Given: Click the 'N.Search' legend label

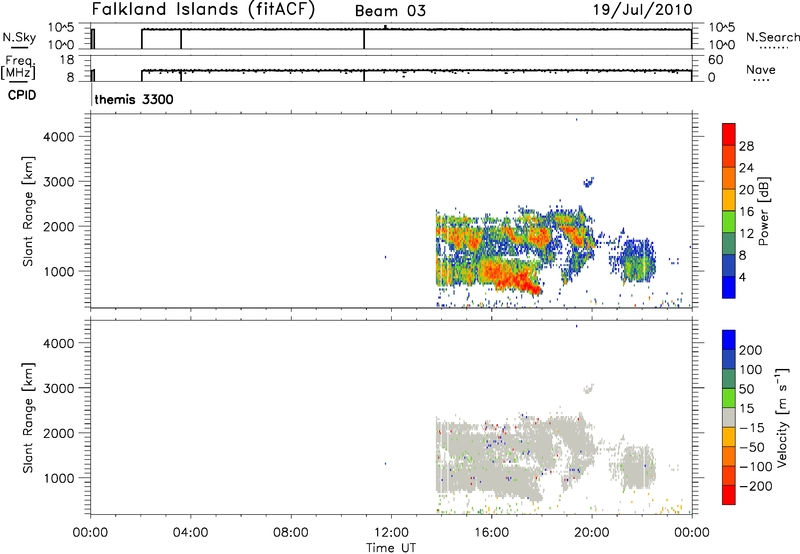Looking at the screenshot, I should tap(772, 37).
